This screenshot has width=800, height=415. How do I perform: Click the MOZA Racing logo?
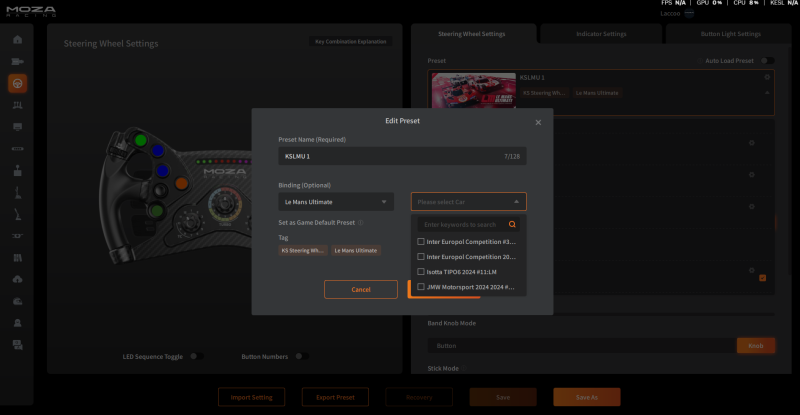31,11
